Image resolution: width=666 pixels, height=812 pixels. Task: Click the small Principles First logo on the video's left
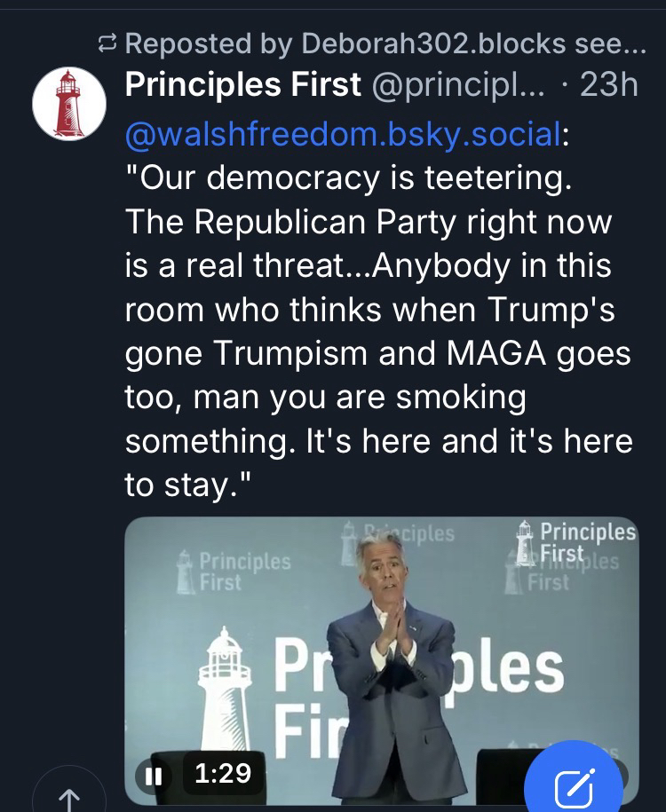point(234,572)
